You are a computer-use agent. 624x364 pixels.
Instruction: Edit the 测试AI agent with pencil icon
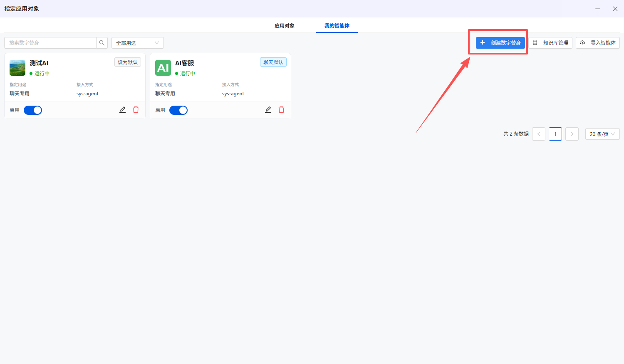[x=123, y=110]
